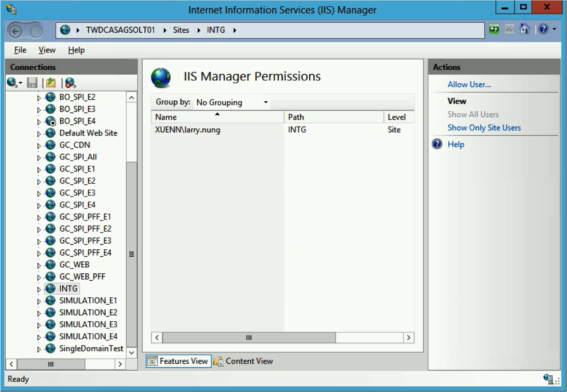Sort by the Name column header
This screenshot has height=392, width=567.
217,117
